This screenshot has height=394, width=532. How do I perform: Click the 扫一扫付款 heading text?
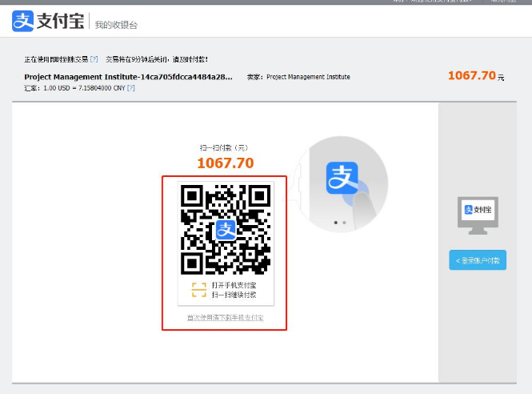pyautogui.click(x=225, y=147)
